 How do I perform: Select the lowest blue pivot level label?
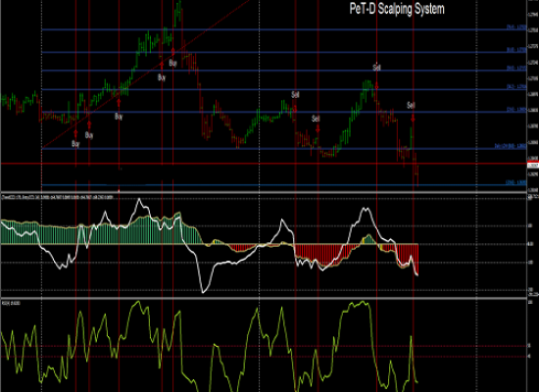[516, 182]
